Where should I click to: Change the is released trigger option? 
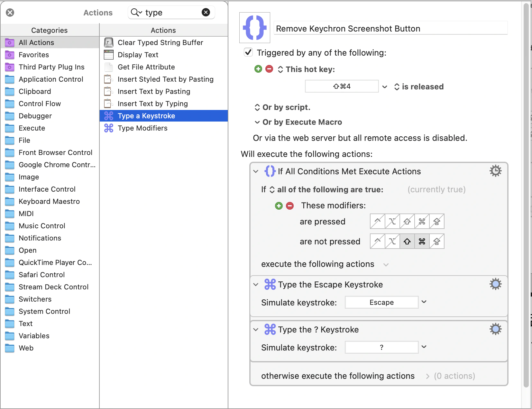tap(419, 87)
